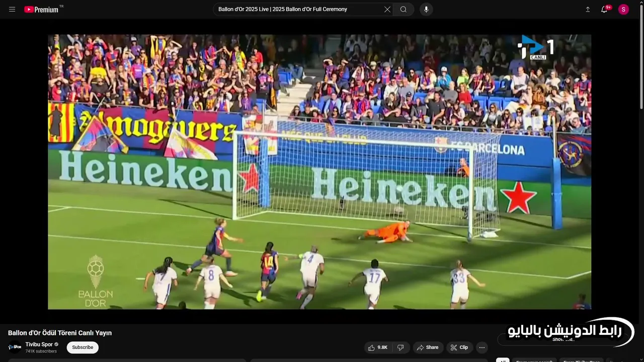
Task: Like the video with 9.8K likes
Action: tap(377, 347)
